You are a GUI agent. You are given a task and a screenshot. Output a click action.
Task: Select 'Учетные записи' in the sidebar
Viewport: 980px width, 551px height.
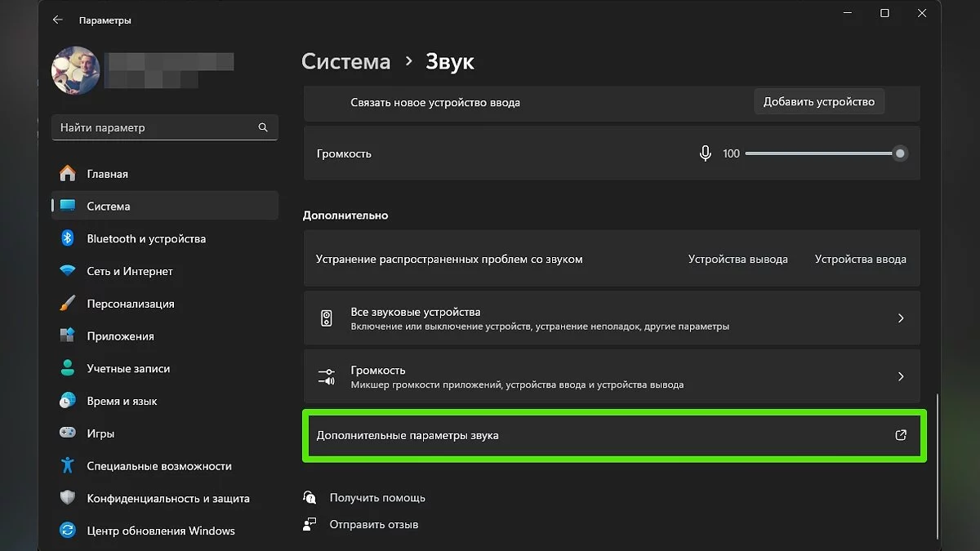(x=128, y=369)
